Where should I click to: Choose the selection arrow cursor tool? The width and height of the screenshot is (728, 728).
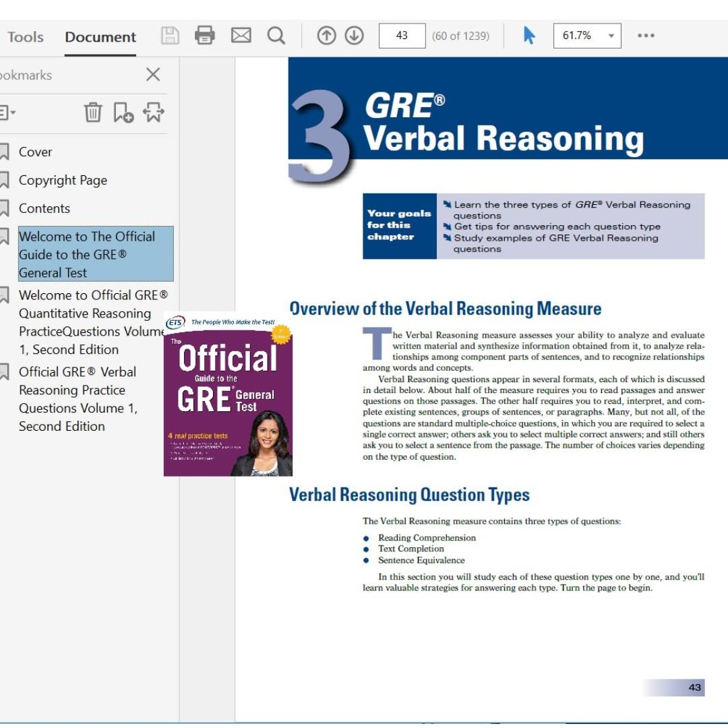[x=529, y=36]
